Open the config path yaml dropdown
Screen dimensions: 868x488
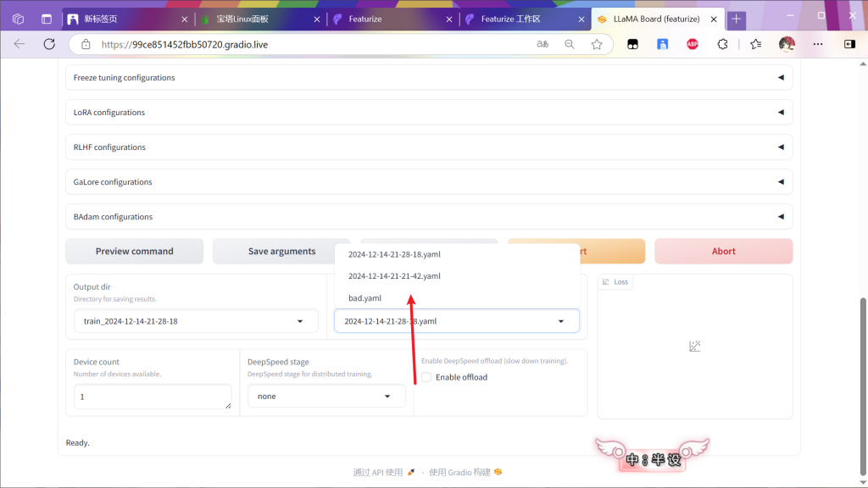pyautogui.click(x=457, y=321)
